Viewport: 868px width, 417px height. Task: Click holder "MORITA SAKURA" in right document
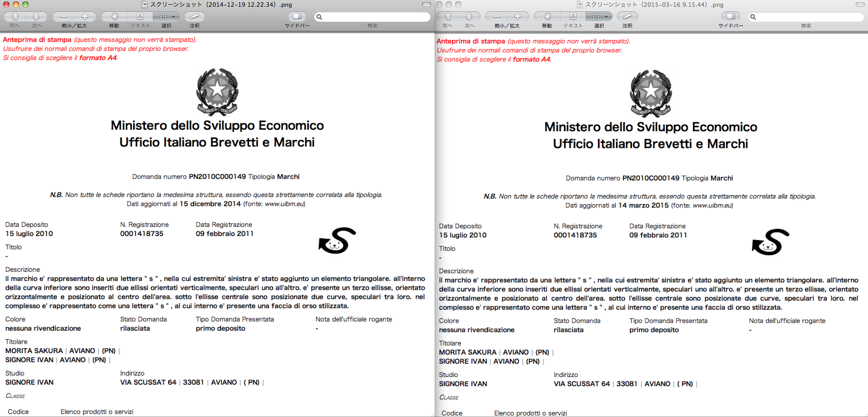point(468,352)
